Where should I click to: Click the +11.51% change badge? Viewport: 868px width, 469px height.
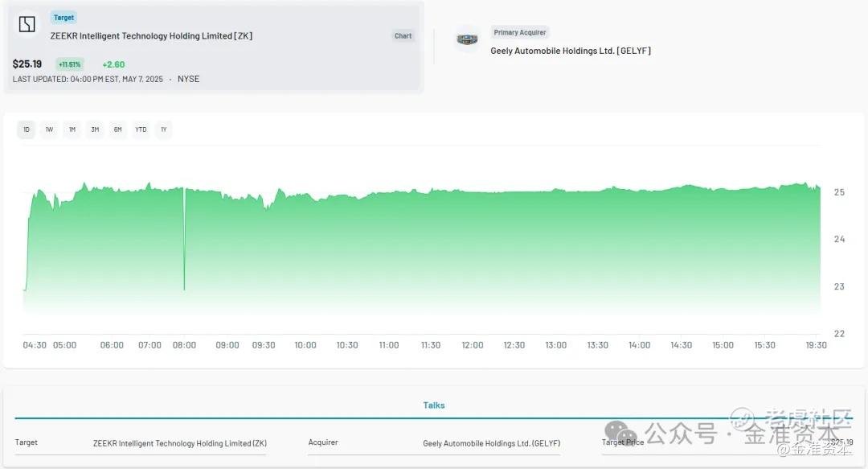click(70, 64)
